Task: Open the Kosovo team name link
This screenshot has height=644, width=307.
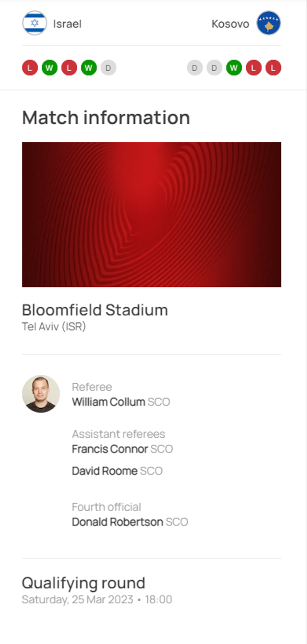Action: point(230,24)
